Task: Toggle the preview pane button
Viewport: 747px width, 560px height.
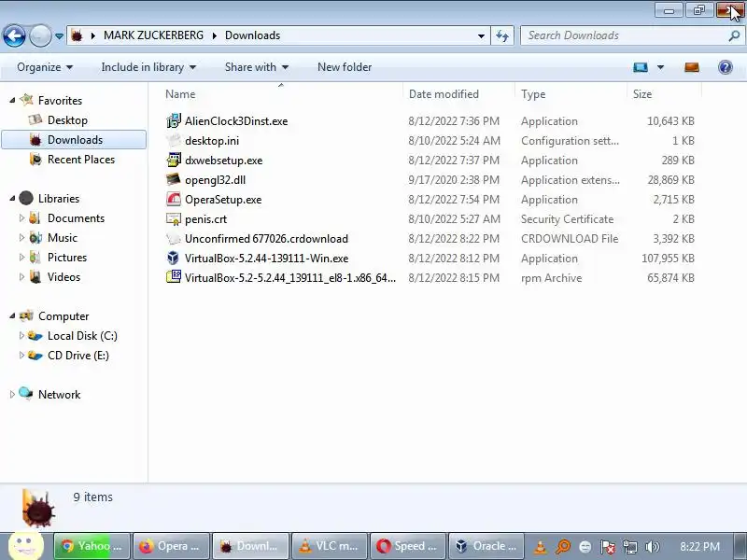Action: pyautogui.click(x=692, y=67)
